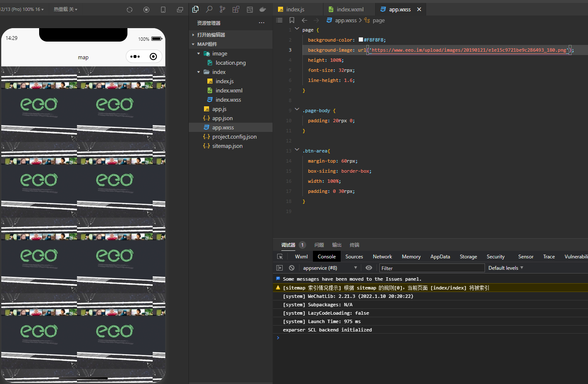Image resolution: width=588 pixels, height=384 pixels.
Task: Focus the console Filter input field
Action: 432,268
